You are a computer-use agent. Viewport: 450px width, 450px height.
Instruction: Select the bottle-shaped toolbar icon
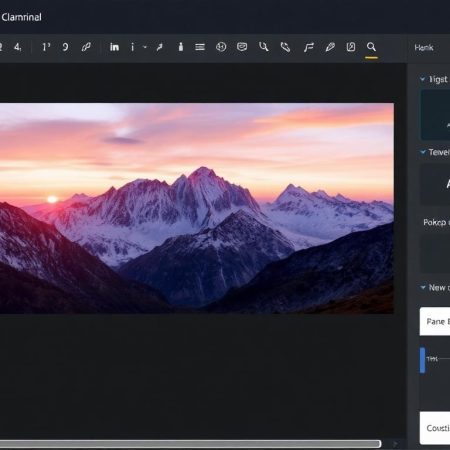click(x=181, y=47)
